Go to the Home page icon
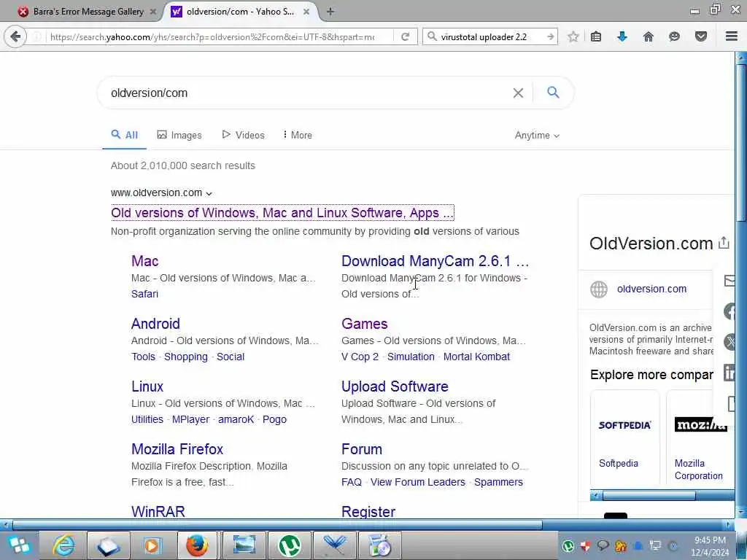 [649, 36]
